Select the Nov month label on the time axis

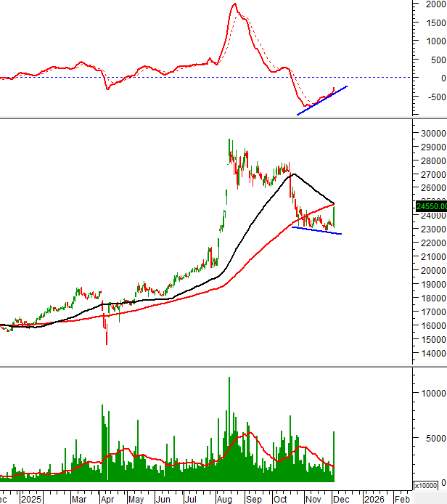point(313,500)
